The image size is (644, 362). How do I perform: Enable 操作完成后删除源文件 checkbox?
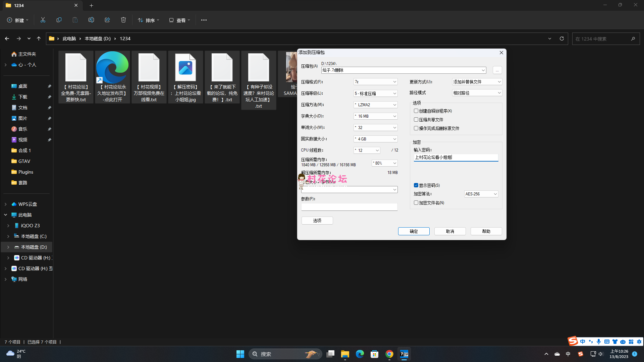click(416, 128)
